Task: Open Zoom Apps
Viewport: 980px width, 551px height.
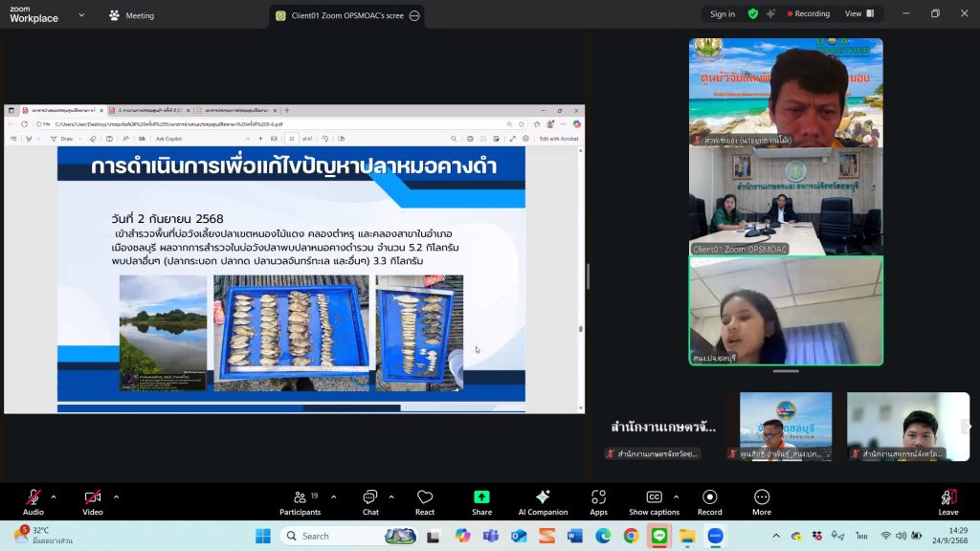Action: [x=598, y=501]
